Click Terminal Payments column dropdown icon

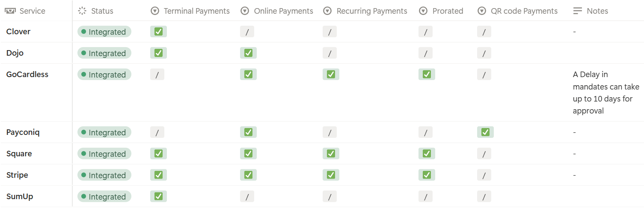coord(155,11)
